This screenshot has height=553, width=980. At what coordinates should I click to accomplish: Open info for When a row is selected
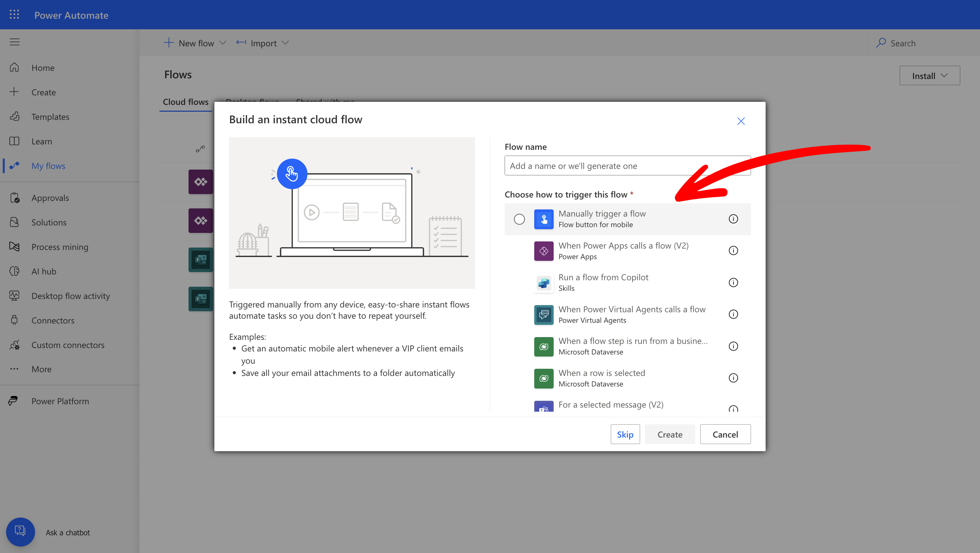[x=733, y=378]
